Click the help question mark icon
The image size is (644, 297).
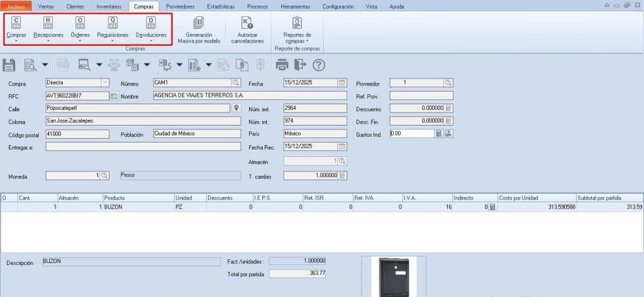point(319,65)
